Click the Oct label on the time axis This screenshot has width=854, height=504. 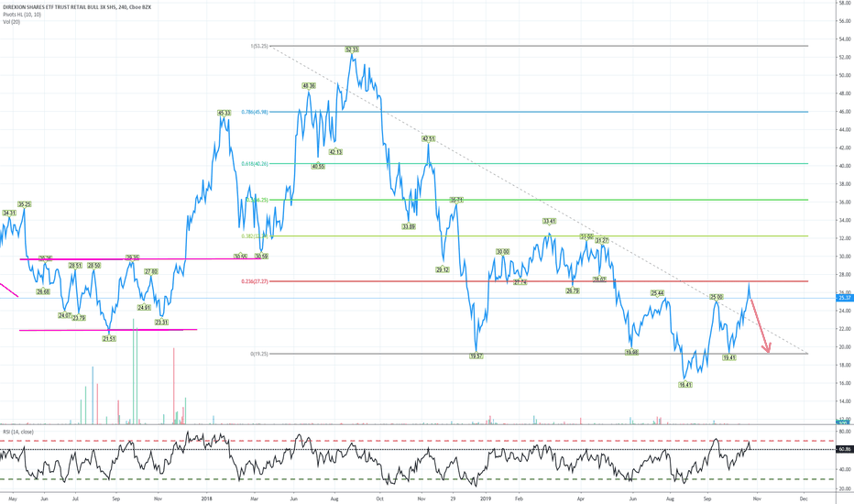tap(380, 498)
